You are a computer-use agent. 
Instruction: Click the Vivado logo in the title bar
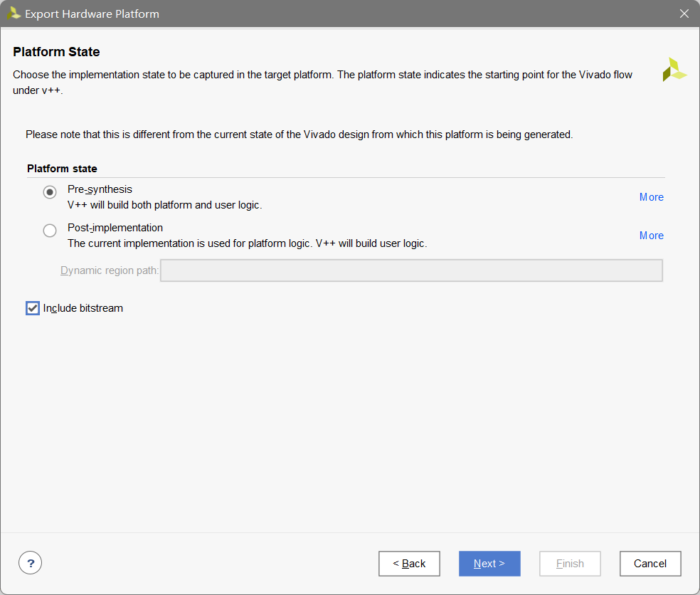pos(13,14)
